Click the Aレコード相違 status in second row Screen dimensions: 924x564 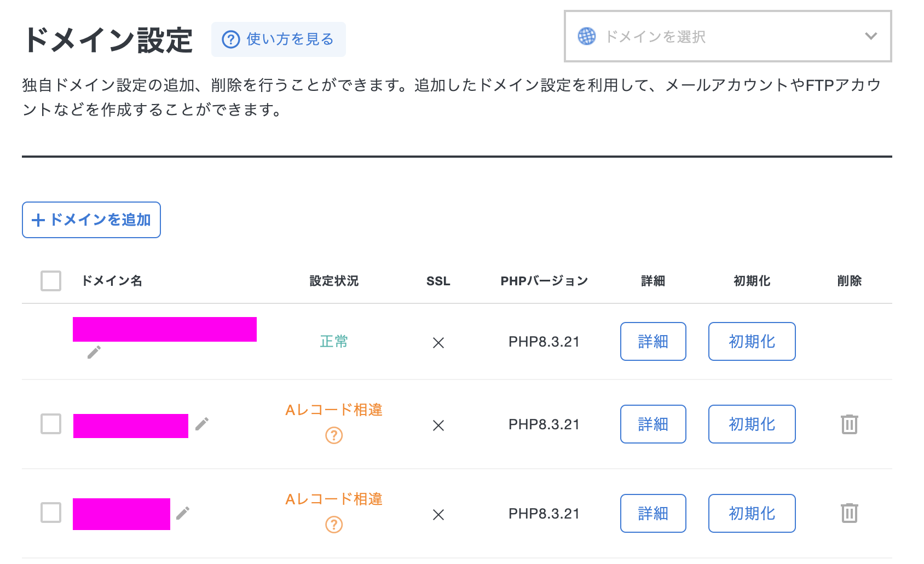tap(334, 410)
